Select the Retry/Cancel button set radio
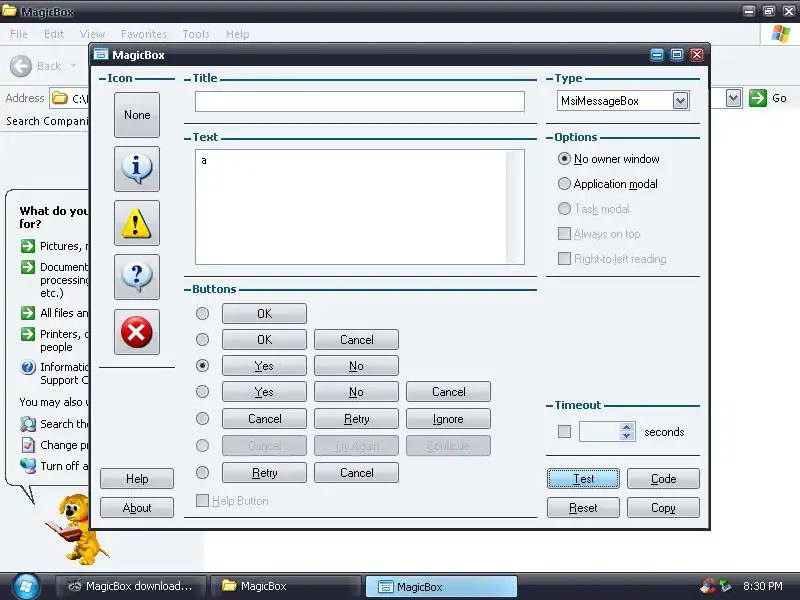Screen dimensions: 800x600 coord(203,472)
